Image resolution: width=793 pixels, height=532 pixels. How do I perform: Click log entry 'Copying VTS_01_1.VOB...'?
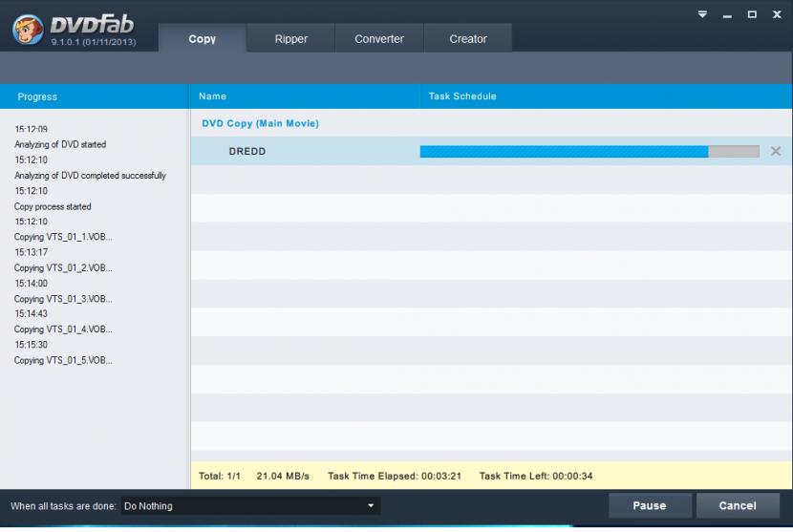63,237
